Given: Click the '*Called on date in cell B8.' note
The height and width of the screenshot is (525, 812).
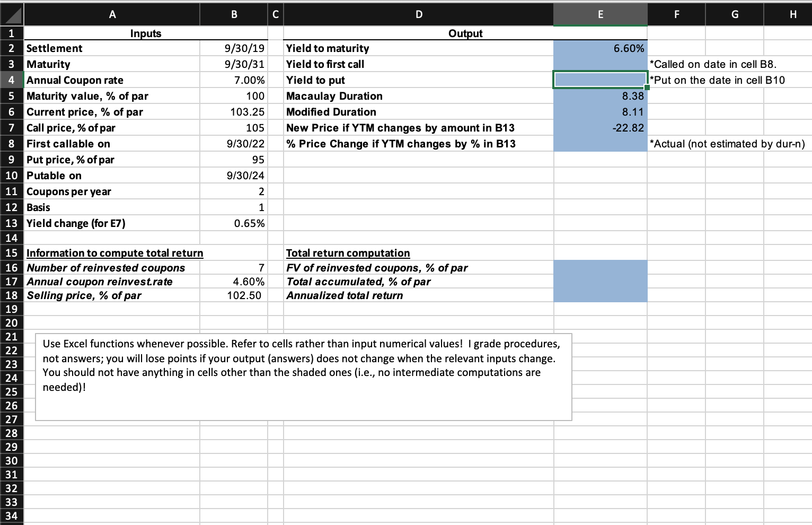Looking at the screenshot, I should tap(713, 64).
